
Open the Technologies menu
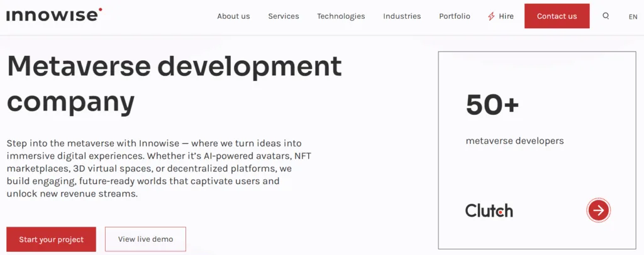[341, 16]
